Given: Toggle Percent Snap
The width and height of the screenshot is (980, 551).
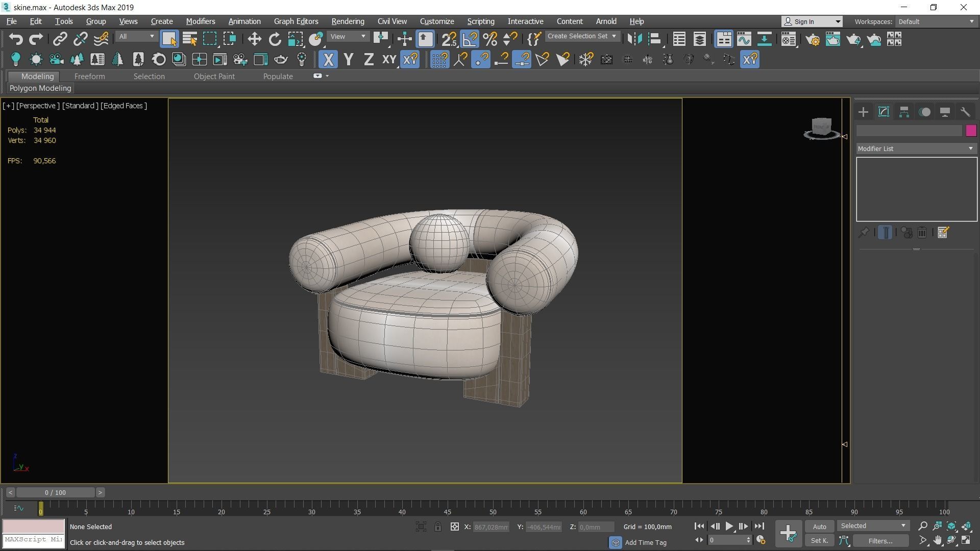Looking at the screenshot, I should (x=490, y=39).
